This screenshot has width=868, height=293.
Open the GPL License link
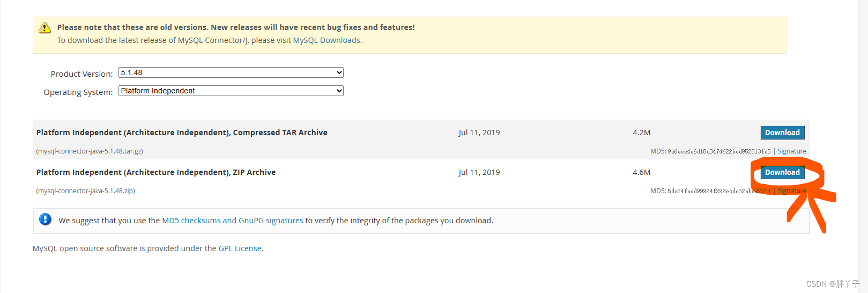coord(240,248)
